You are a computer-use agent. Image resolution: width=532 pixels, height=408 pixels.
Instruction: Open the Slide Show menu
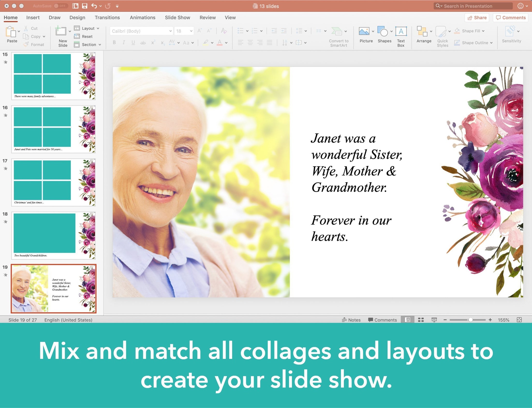177,17
